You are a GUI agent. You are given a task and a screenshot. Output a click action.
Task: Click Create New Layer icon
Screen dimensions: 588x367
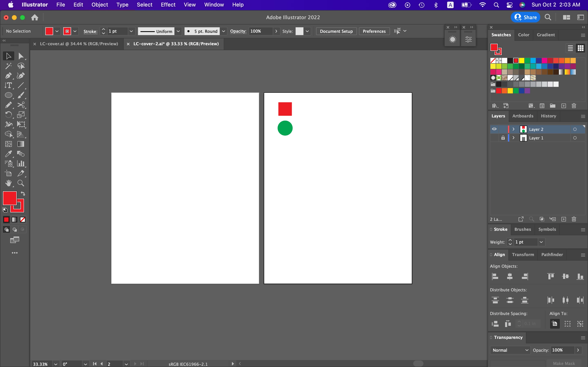[x=564, y=219]
